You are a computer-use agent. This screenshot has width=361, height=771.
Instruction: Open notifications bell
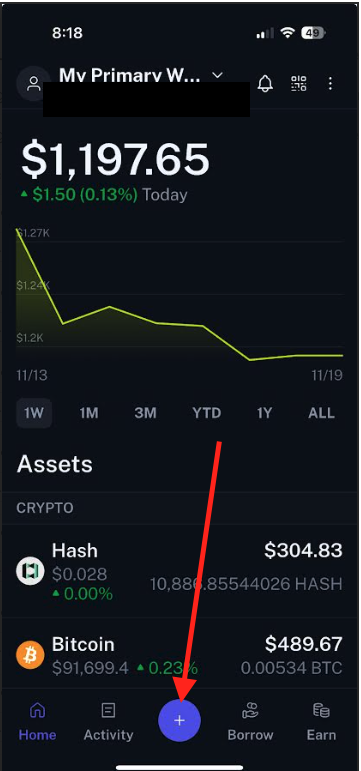265,83
